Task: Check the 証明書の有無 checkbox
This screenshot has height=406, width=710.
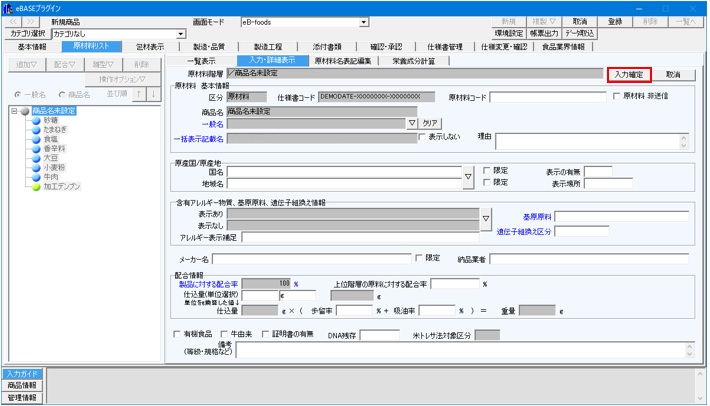Action: pos(265,334)
